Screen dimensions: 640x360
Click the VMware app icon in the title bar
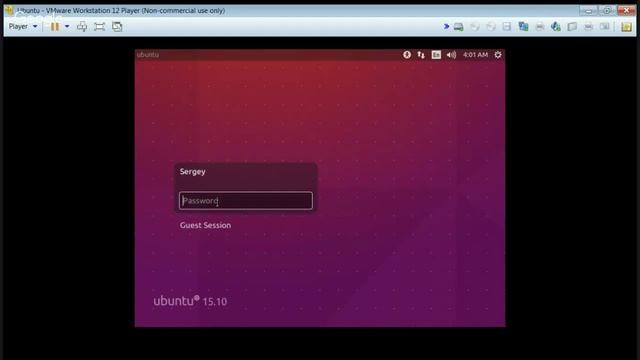point(9,10)
